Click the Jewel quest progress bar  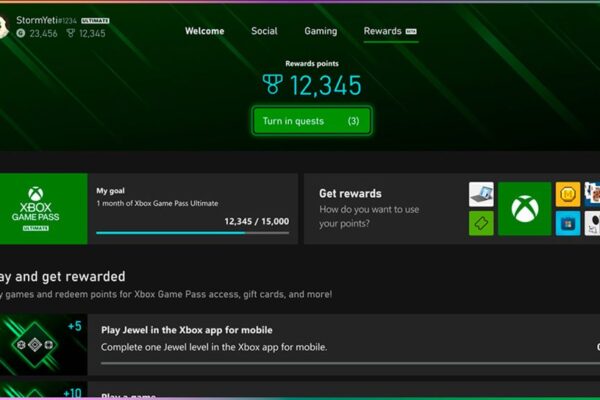click(350, 363)
